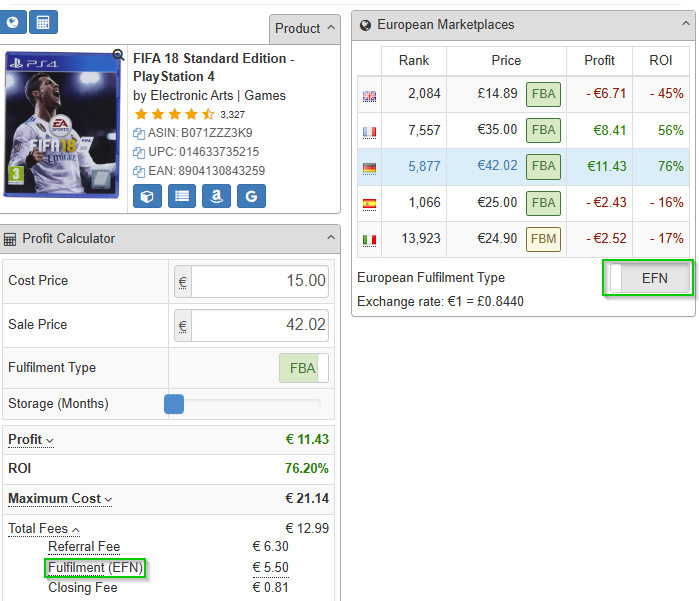Click the ROI column header
The image size is (699, 601).
(661, 61)
